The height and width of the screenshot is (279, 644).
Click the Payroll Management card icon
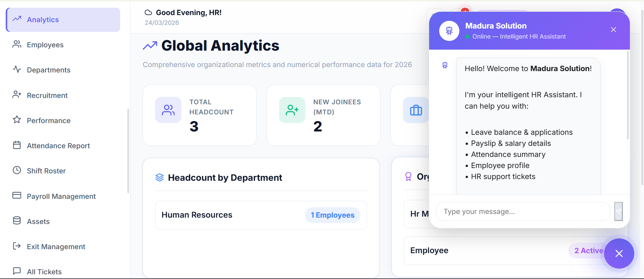point(17,196)
